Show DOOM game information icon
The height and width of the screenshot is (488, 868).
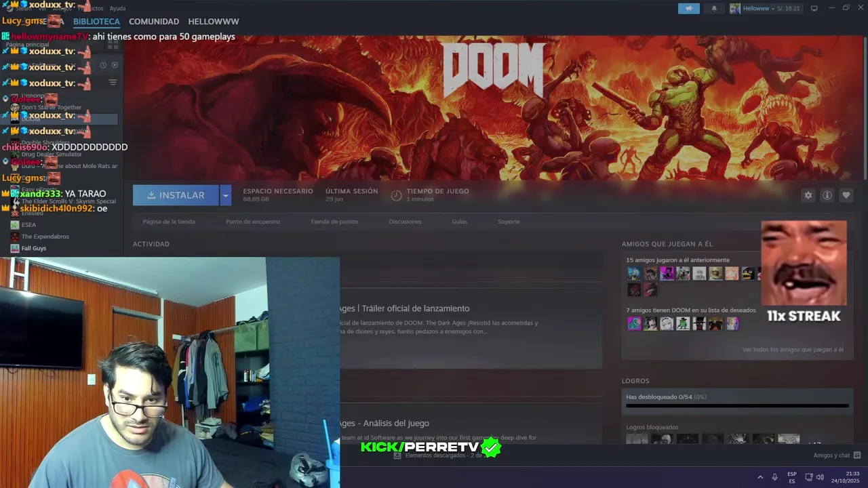point(827,195)
